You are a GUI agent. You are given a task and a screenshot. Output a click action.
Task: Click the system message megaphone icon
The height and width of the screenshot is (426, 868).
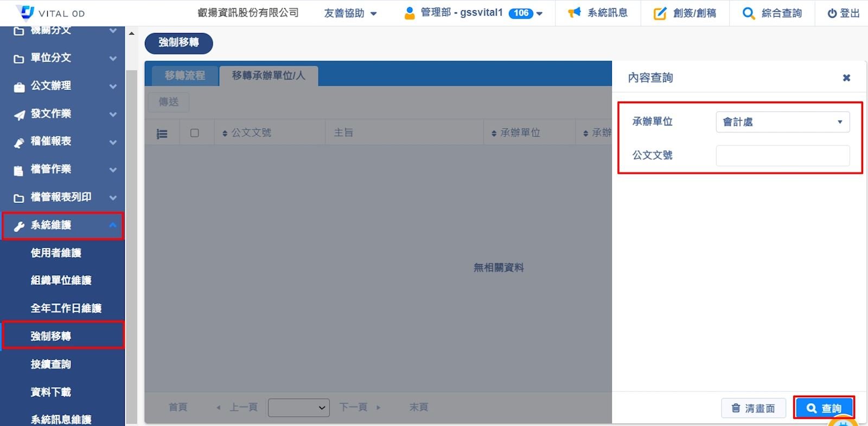[x=574, y=12]
